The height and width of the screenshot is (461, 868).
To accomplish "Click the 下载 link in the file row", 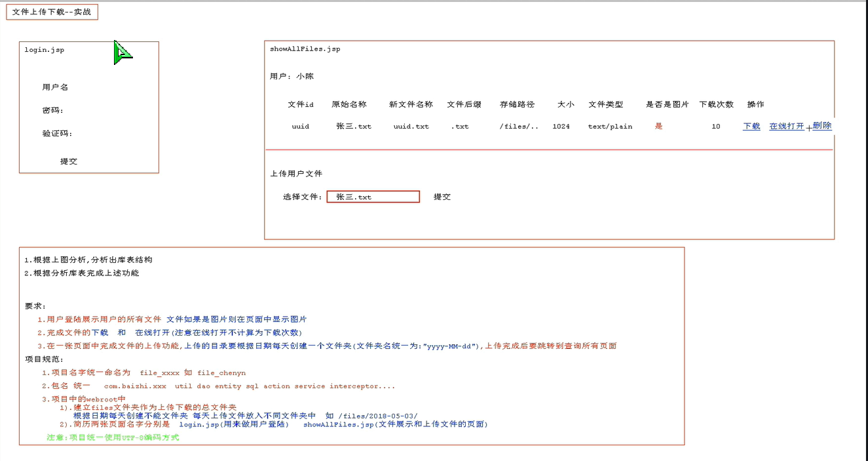I will (751, 126).
